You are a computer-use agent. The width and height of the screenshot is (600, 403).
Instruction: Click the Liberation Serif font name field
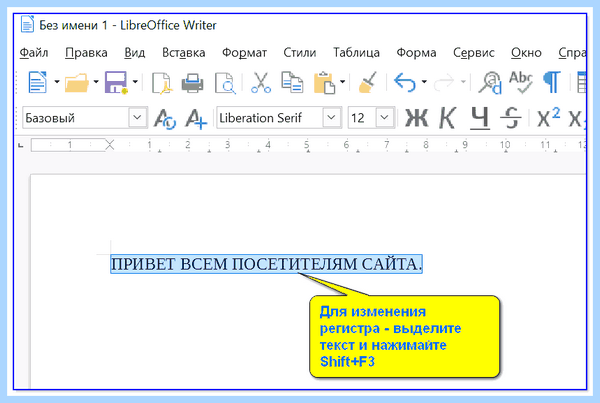[270, 118]
